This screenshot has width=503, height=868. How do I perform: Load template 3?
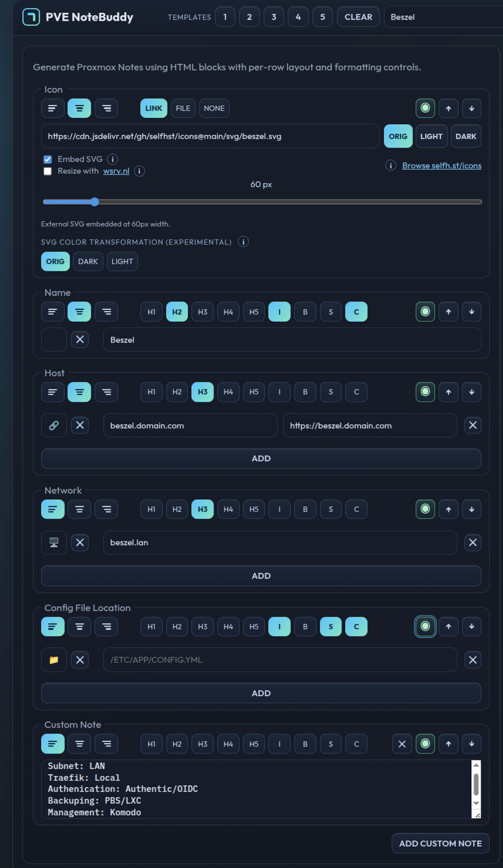(x=274, y=17)
